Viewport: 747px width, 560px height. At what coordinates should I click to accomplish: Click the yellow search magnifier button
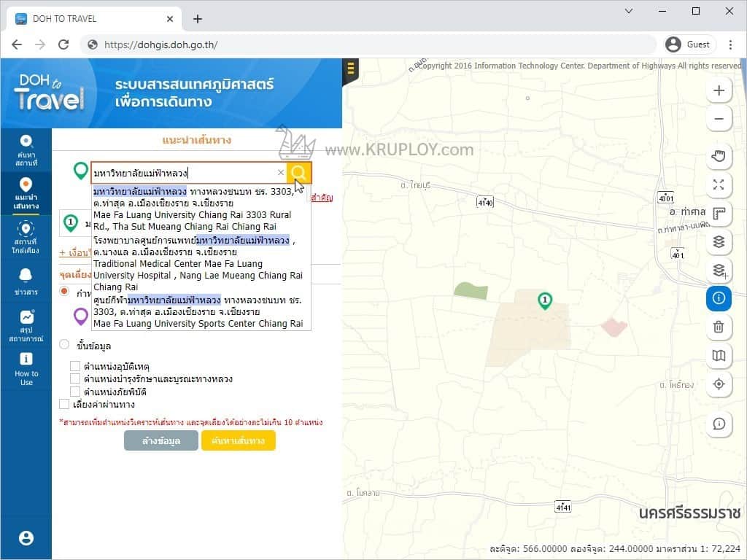pyautogui.click(x=299, y=173)
